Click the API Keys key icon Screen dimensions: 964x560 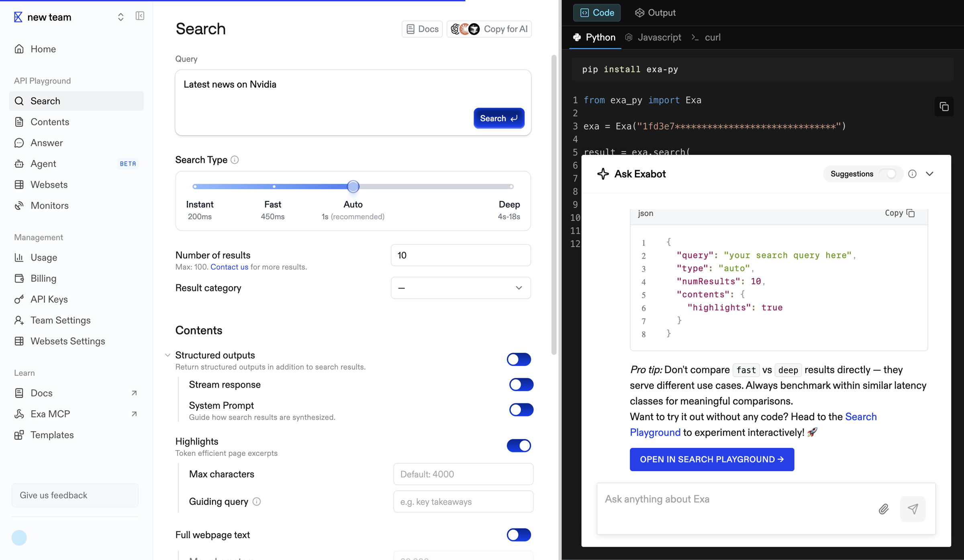19,299
